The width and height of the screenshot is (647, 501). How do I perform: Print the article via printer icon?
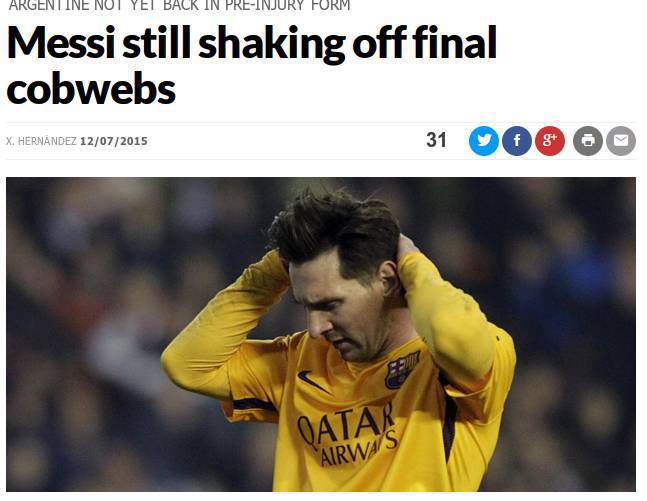[588, 141]
